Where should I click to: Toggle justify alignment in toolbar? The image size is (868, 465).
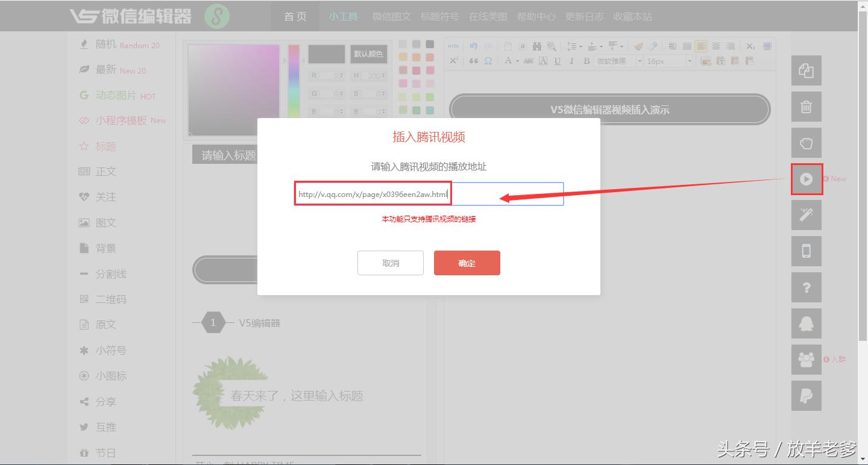[687, 46]
